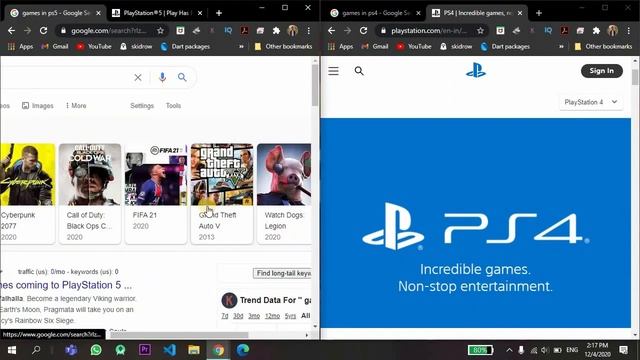Open the extensions puzzle icon in right browser
640x360 pixels.
pyautogui.click(x=596, y=31)
